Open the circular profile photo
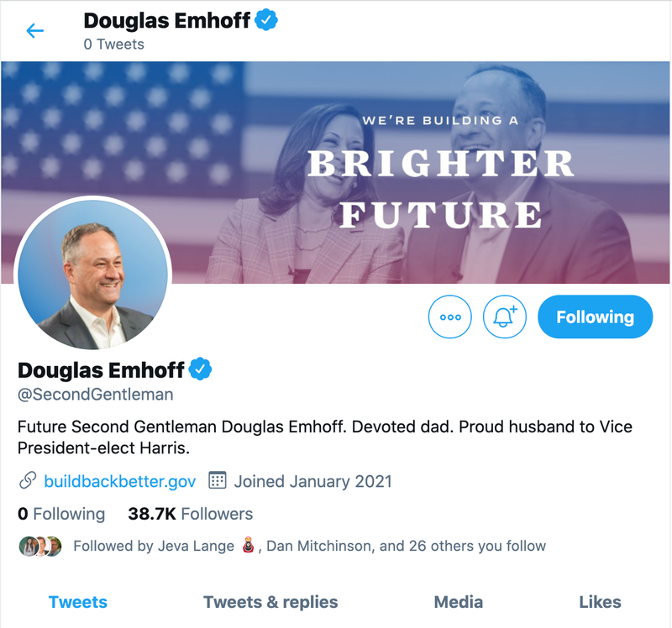Viewport: 672px width, 628px height. pos(93,275)
